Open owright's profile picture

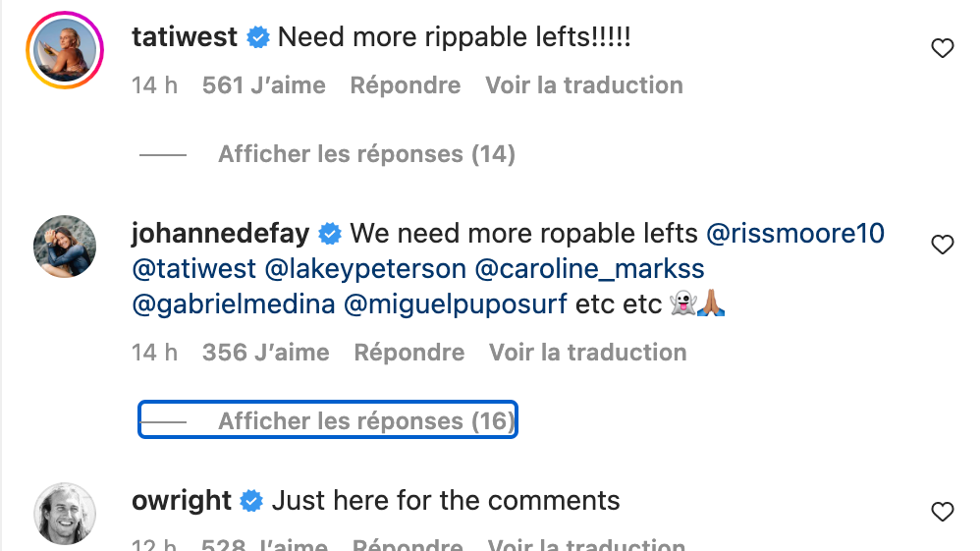tap(66, 514)
